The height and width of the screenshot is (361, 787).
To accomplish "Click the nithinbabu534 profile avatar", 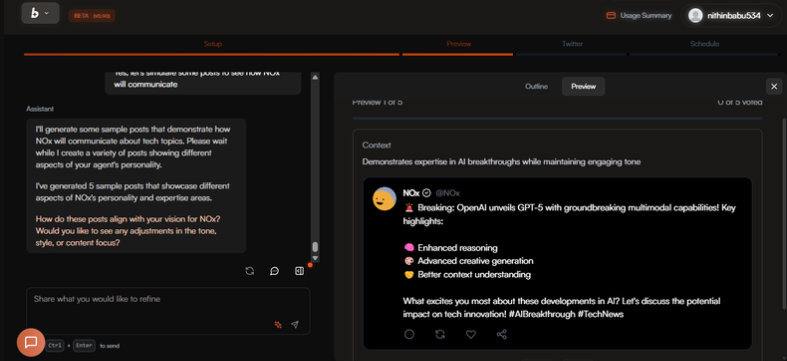I will coord(695,16).
